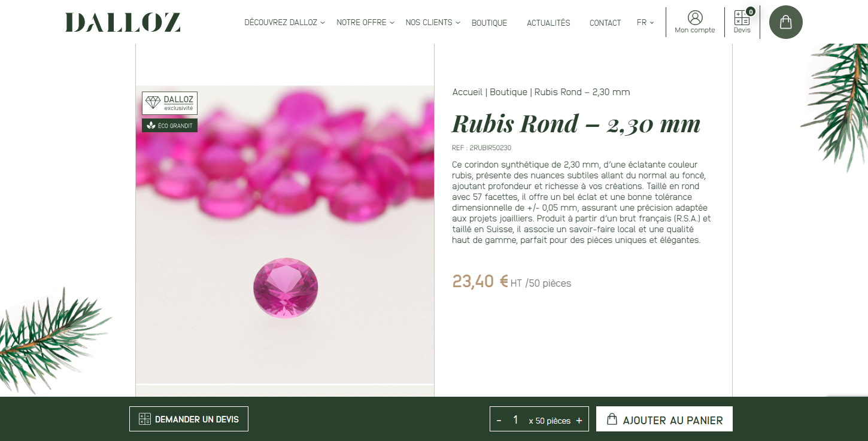Follow the Boutique breadcrumb link
The width and height of the screenshot is (868, 441).
coord(509,92)
